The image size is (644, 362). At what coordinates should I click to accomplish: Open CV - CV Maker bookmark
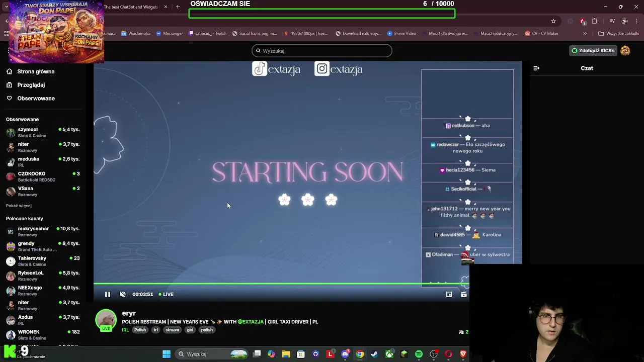click(541, 34)
